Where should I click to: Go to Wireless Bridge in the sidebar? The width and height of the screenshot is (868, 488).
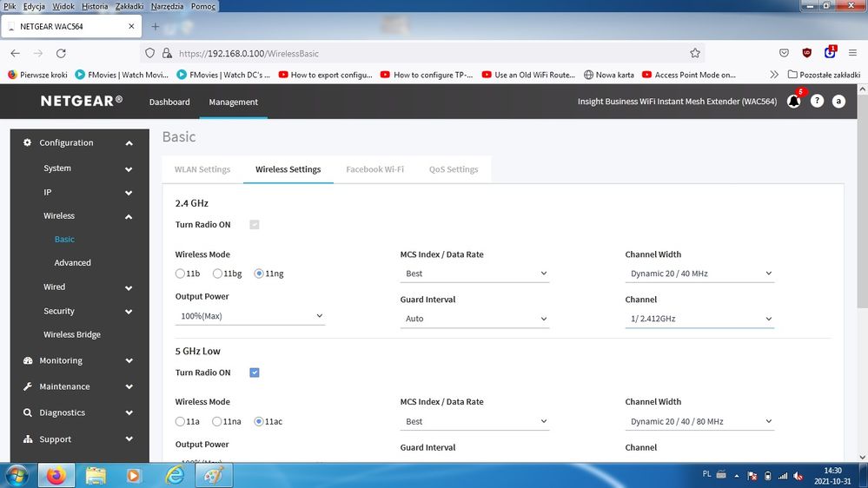(x=72, y=334)
